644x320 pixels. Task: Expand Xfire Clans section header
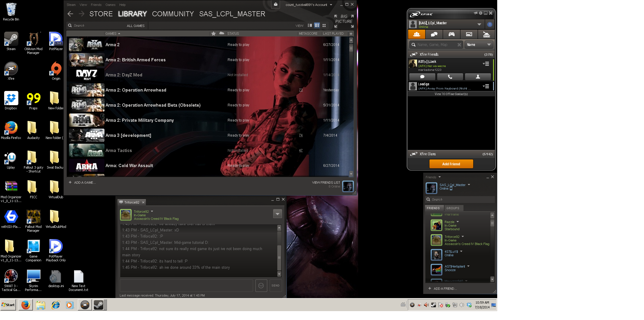(451, 154)
